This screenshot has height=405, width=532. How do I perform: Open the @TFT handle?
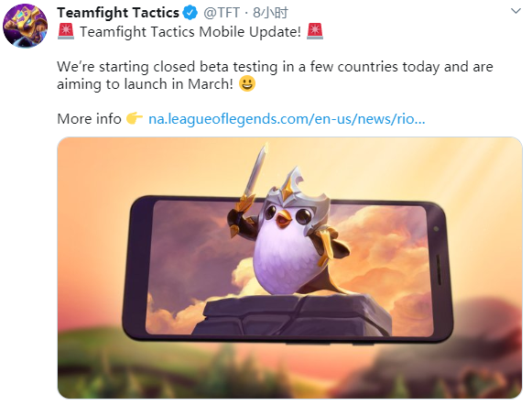pyautogui.click(x=222, y=13)
